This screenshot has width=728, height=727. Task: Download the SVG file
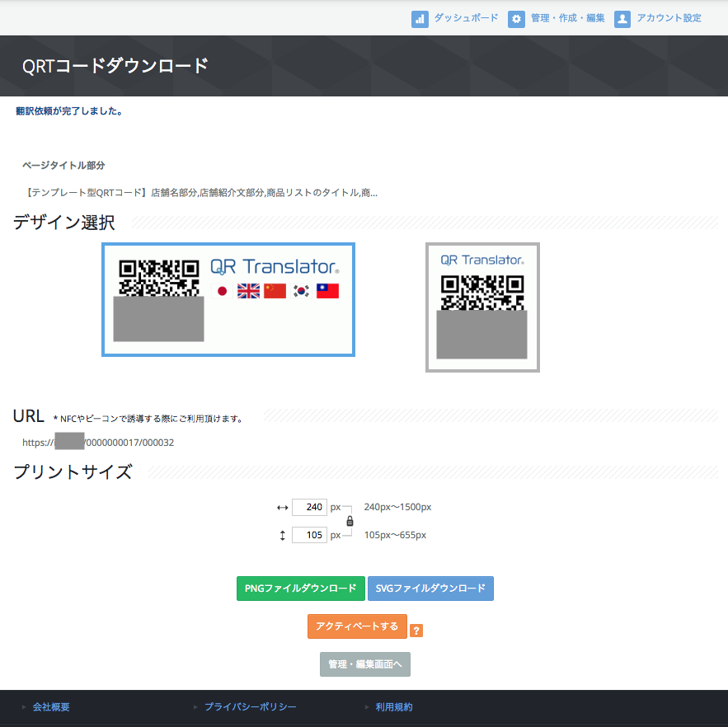pos(430,589)
